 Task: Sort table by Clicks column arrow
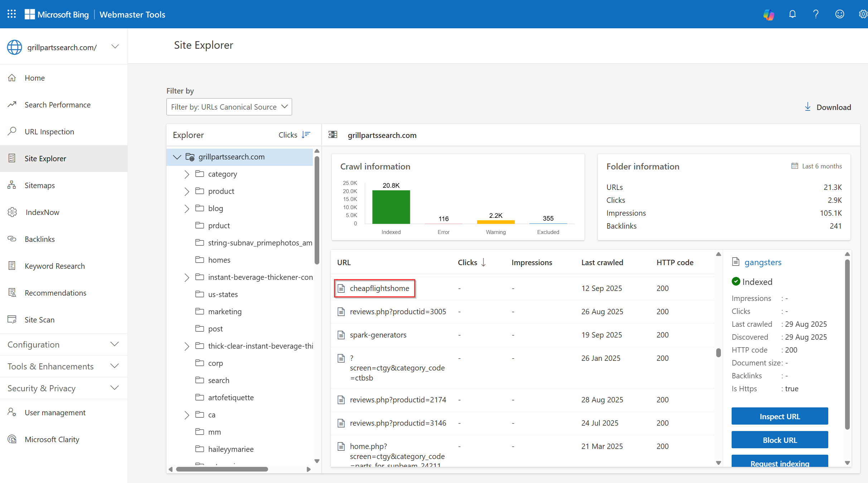point(484,262)
